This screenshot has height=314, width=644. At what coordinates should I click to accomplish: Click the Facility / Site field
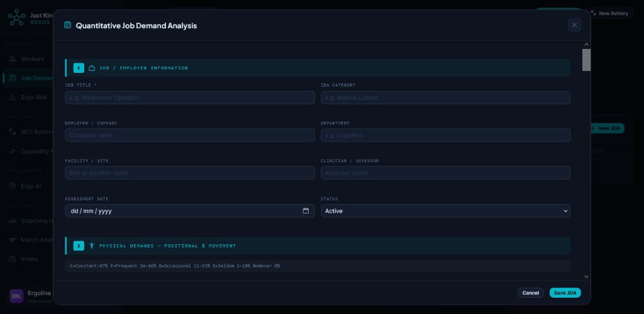click(190, 173)
